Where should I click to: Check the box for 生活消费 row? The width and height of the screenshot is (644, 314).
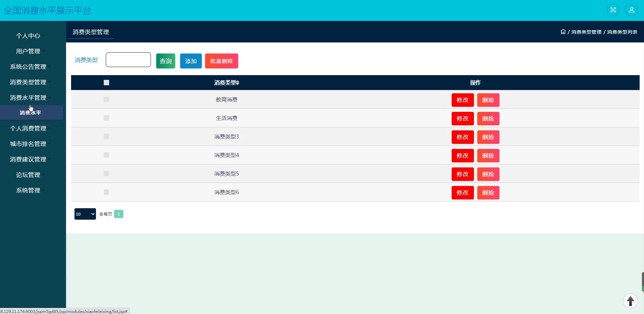106,118
